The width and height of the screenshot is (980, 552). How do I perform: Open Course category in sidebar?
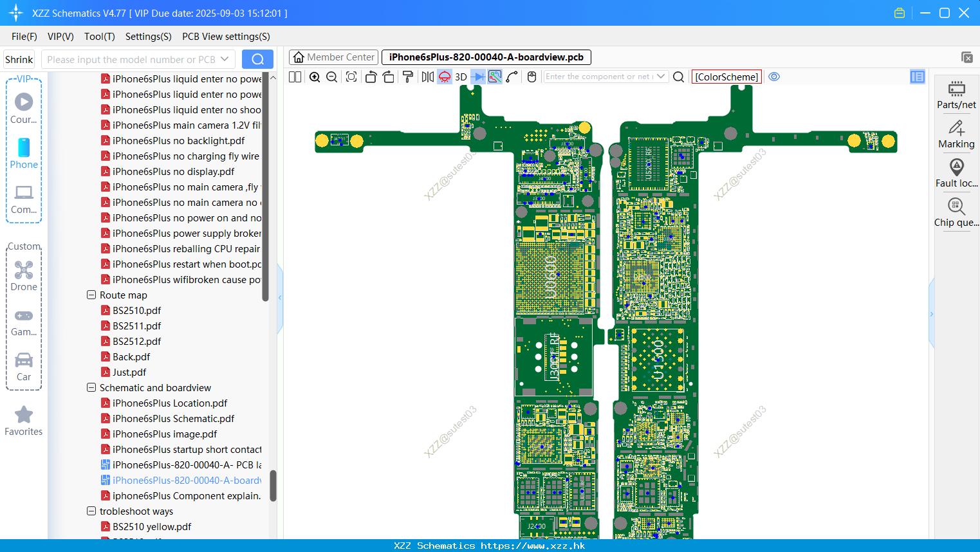coord(24,109)
